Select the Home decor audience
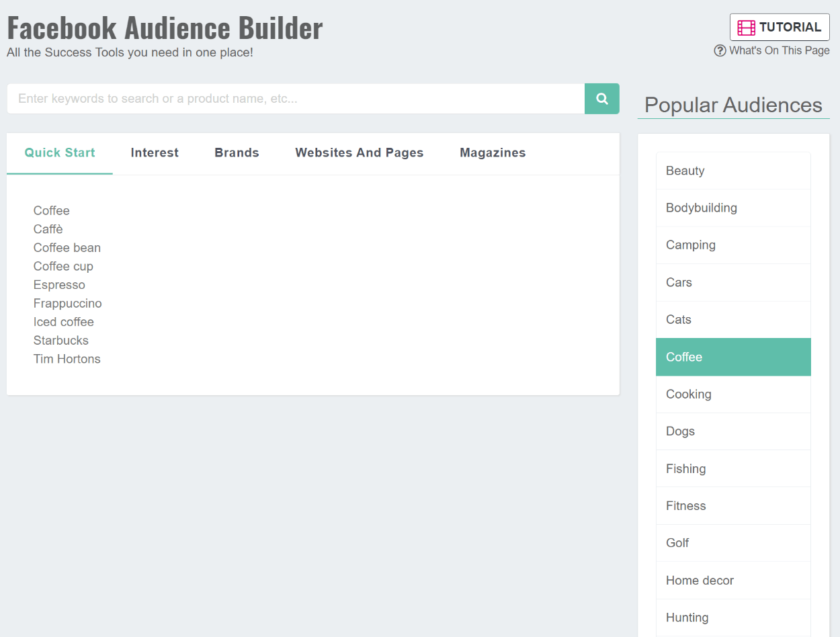840x637 pixels. [733, 581]
